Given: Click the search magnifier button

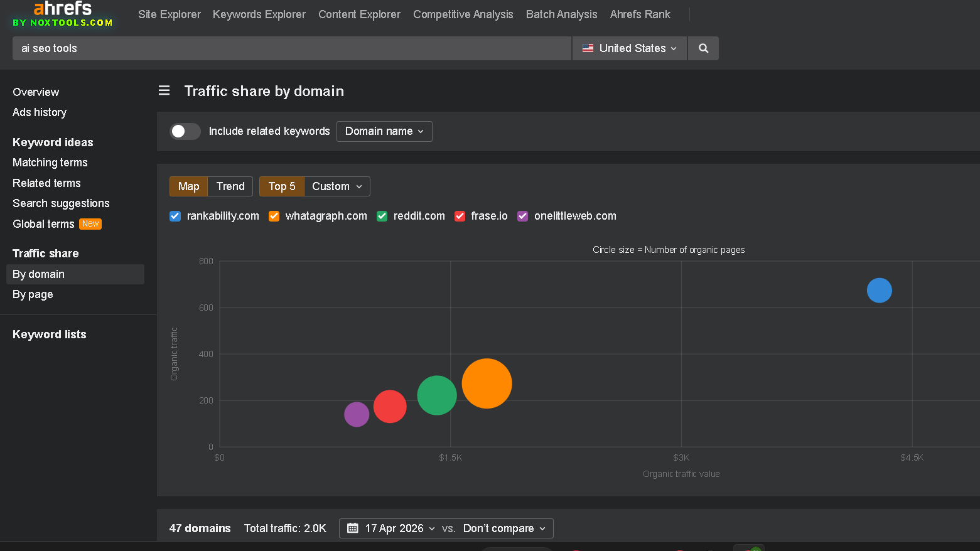Looking at the screenshot, I should 703,48.
